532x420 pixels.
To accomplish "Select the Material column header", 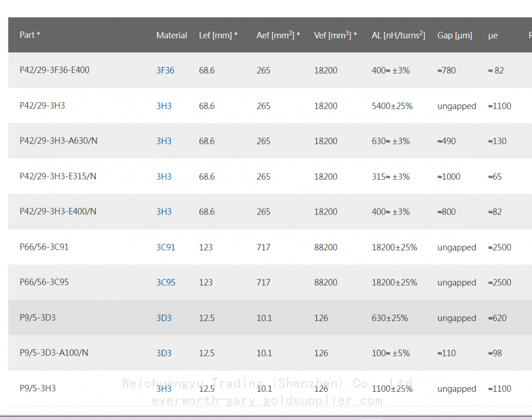I will coord(171,35).
